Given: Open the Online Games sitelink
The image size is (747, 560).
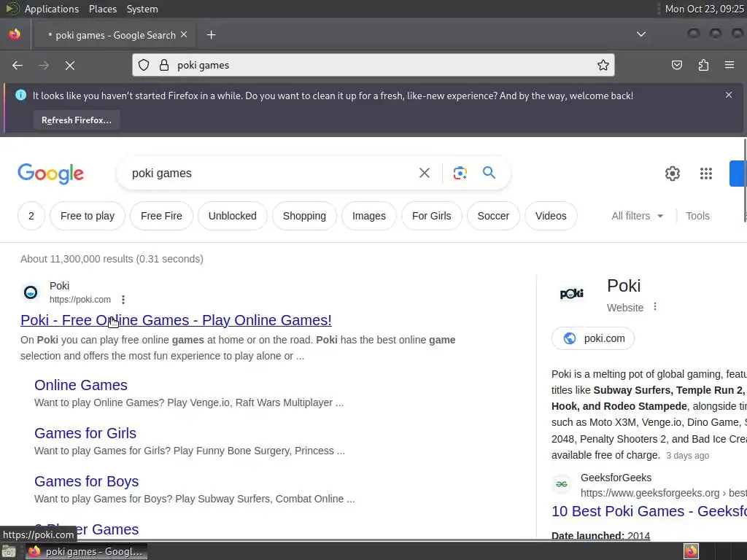Looking at the screenshot, I should (81, 385).
